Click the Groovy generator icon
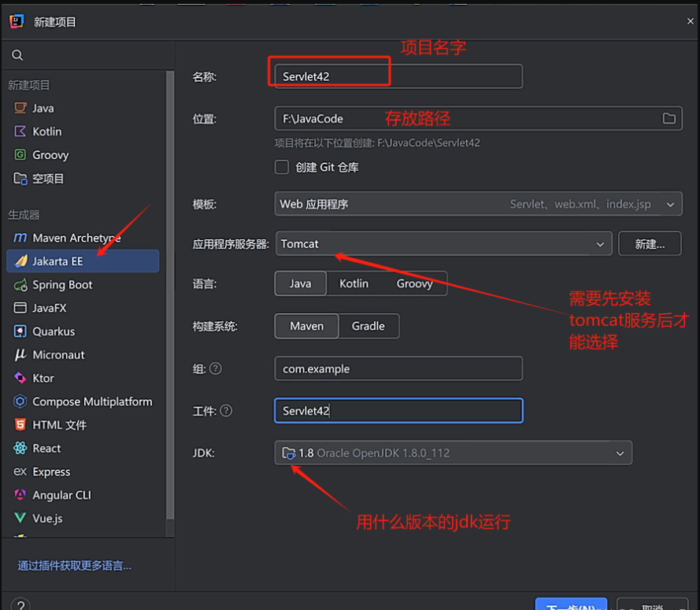This screenshot has width=700, height=610. (x=20, y=155)
